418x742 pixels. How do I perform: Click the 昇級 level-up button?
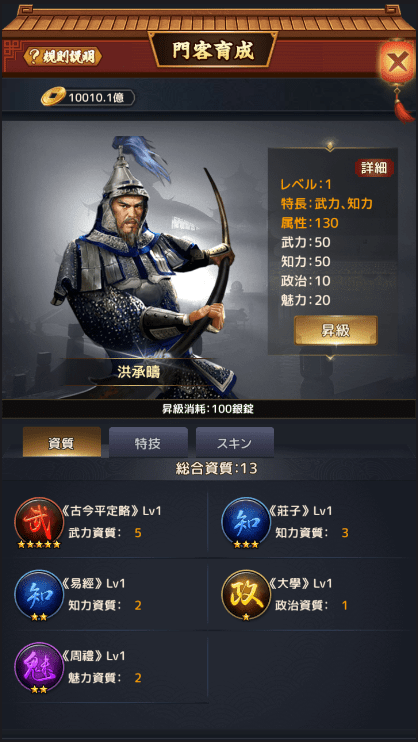tap(336, 330)
